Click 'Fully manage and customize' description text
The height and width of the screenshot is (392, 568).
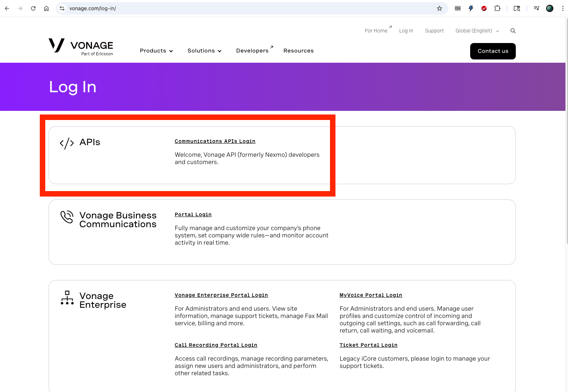pyautogui.click(x=252, y=236)
